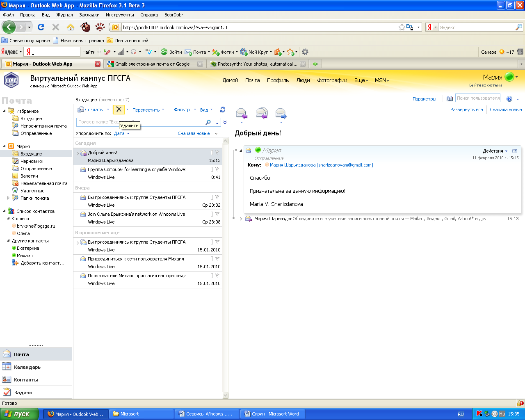Click the Сначала новые link in the reading pane
Viewport: 525px width, 420px height.
[x=506, y=110]
